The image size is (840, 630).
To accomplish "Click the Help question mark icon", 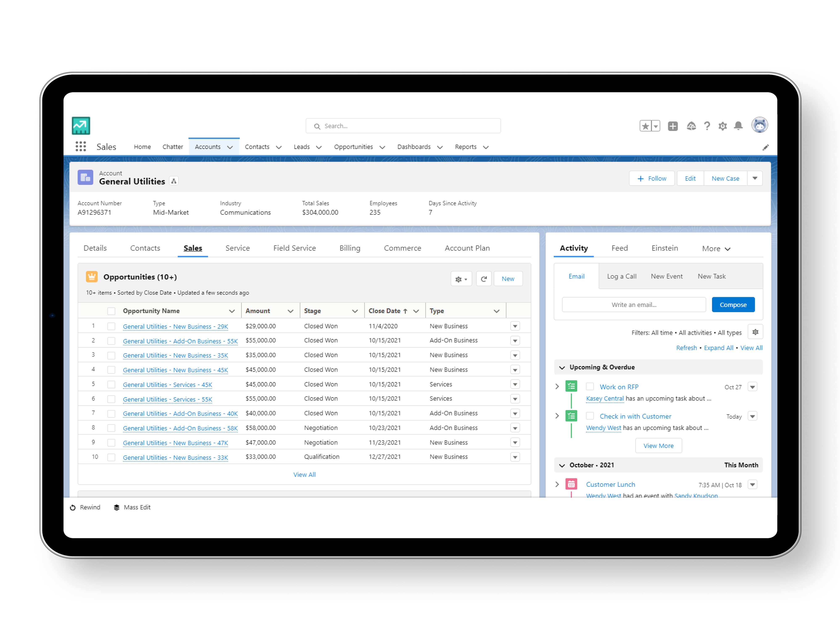I will click(x=707, y=126).
